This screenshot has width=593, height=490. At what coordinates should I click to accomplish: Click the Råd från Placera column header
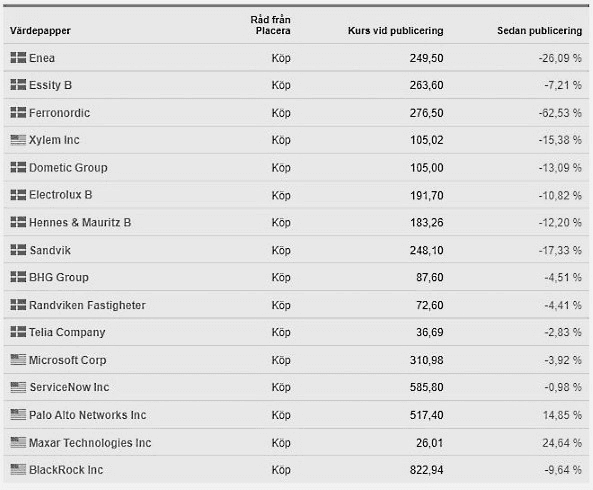click(270, 25)
